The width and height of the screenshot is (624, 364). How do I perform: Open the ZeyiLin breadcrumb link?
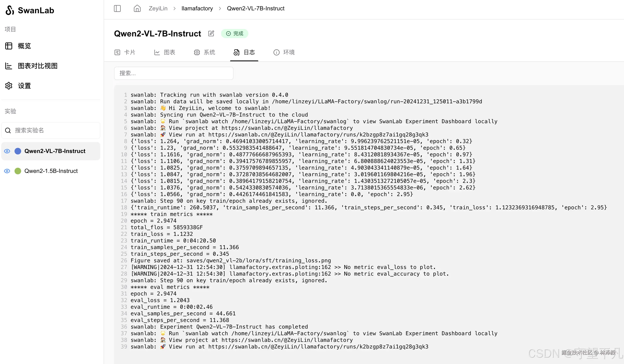158,8
